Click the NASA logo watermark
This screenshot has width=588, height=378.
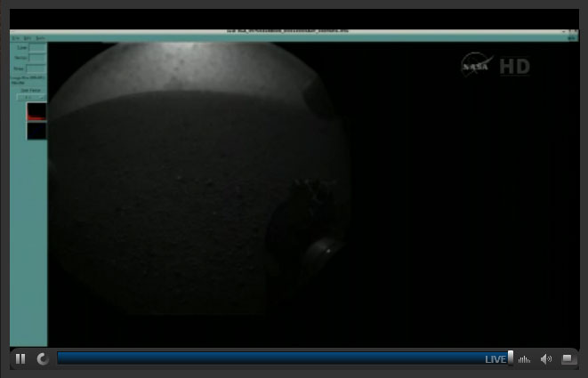click(477, 66)
